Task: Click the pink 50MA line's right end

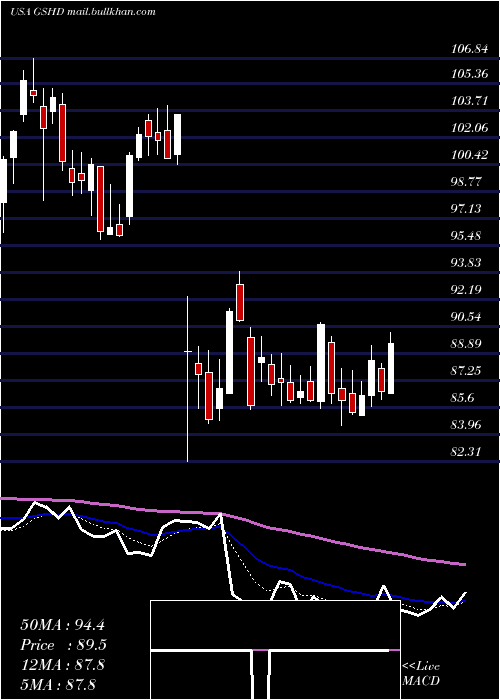Action: tap(463, 564)
